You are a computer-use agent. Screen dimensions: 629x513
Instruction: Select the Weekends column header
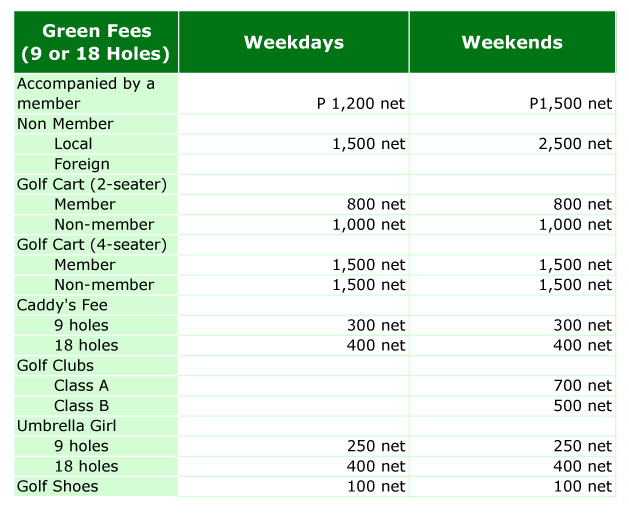[512, 42]
